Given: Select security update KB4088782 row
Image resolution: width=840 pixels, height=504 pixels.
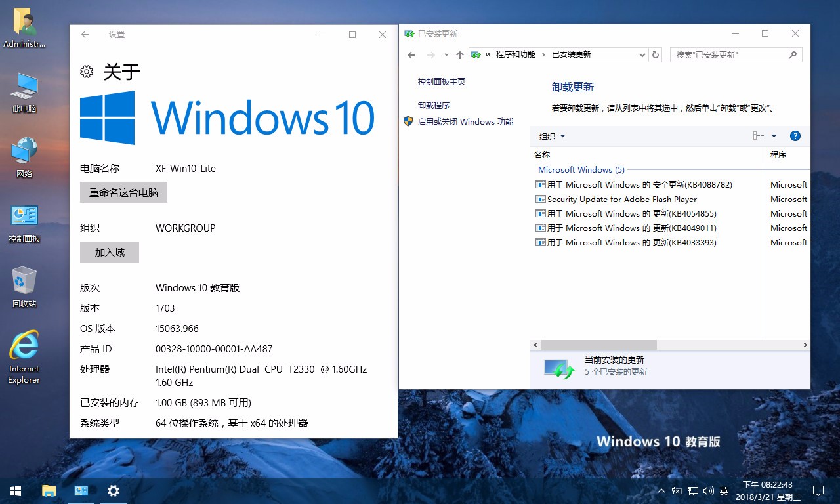Looking at the screenshot, I should pos(633,184).
